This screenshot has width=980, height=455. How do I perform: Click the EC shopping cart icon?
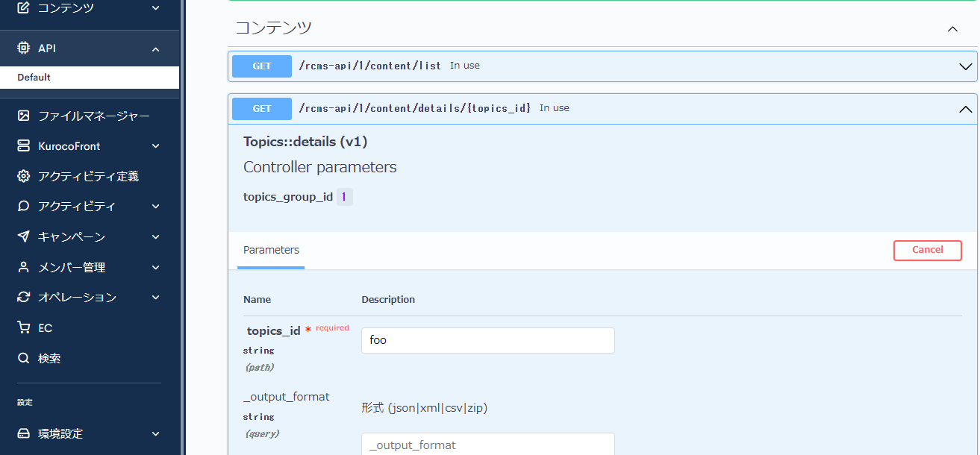click(24, 327)
